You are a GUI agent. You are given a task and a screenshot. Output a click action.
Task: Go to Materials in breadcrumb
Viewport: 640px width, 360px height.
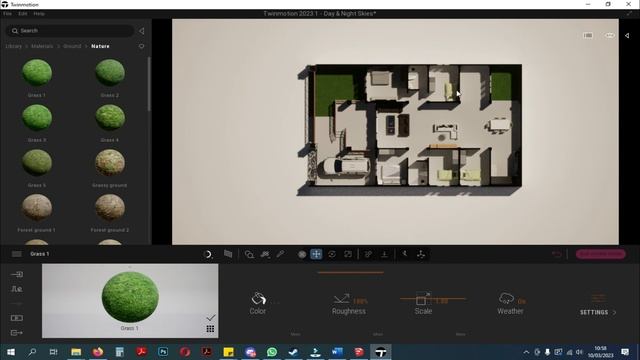(42, 46)
